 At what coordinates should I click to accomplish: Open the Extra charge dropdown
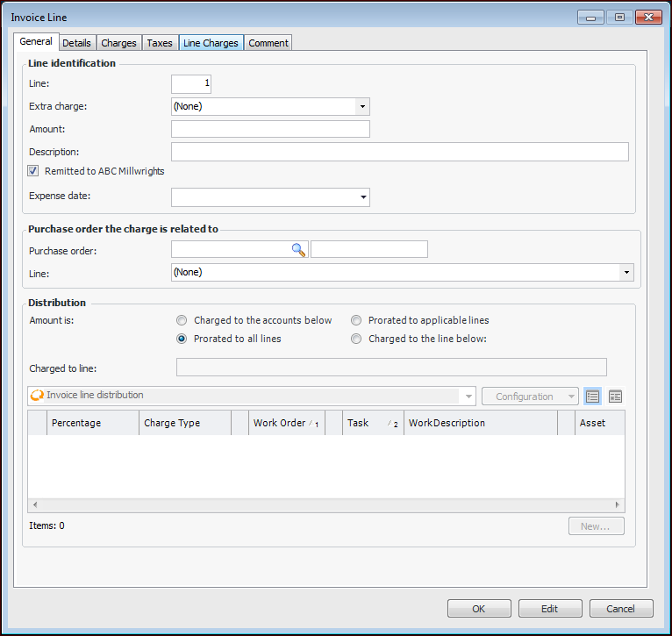pos(361,107)
